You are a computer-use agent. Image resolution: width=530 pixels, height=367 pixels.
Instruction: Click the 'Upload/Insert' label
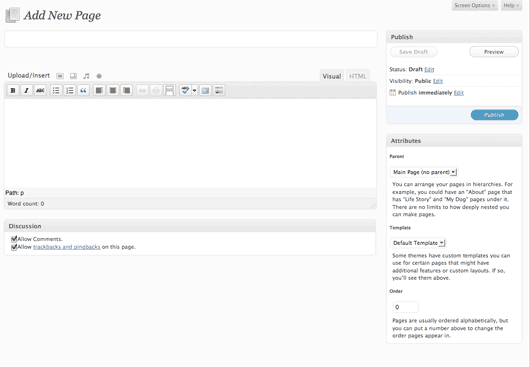coord(29,75)
